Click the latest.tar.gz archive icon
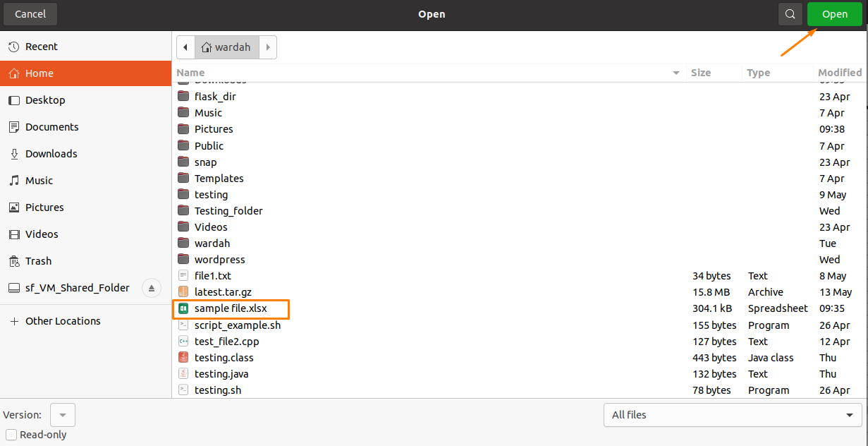The height and width of the screenshot is (446, 868). point(183,292)
